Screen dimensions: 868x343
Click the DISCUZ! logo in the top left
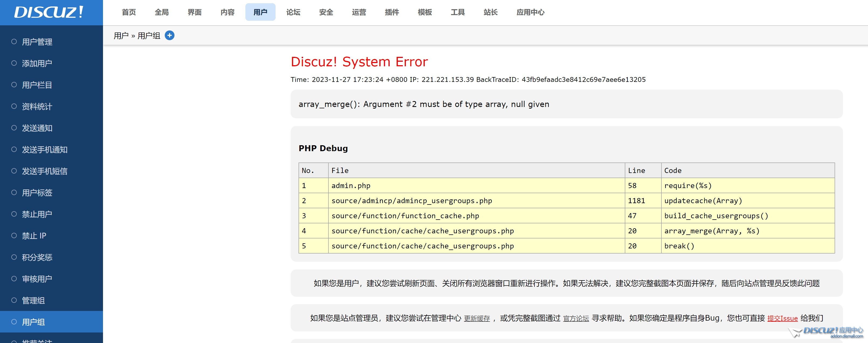click(47, 12)
